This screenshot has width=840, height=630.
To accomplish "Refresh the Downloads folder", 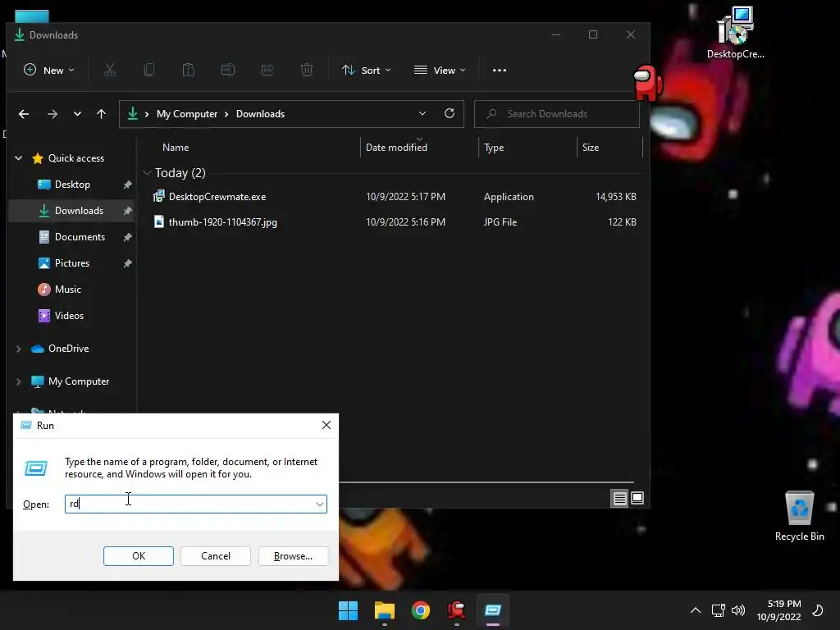I will (x=450, y=113).
